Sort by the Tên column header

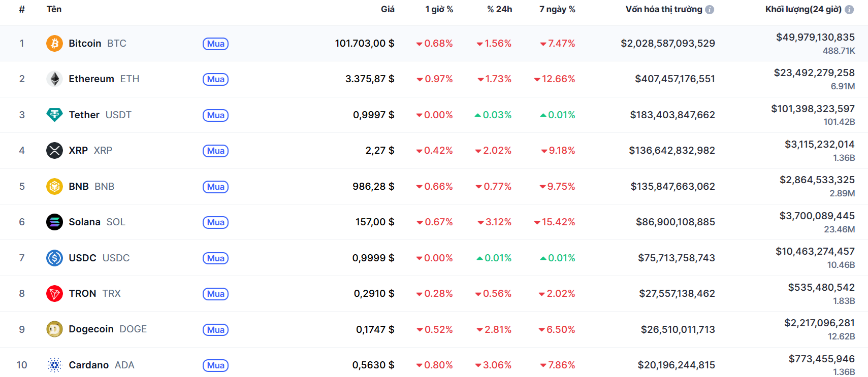point(54,10)
